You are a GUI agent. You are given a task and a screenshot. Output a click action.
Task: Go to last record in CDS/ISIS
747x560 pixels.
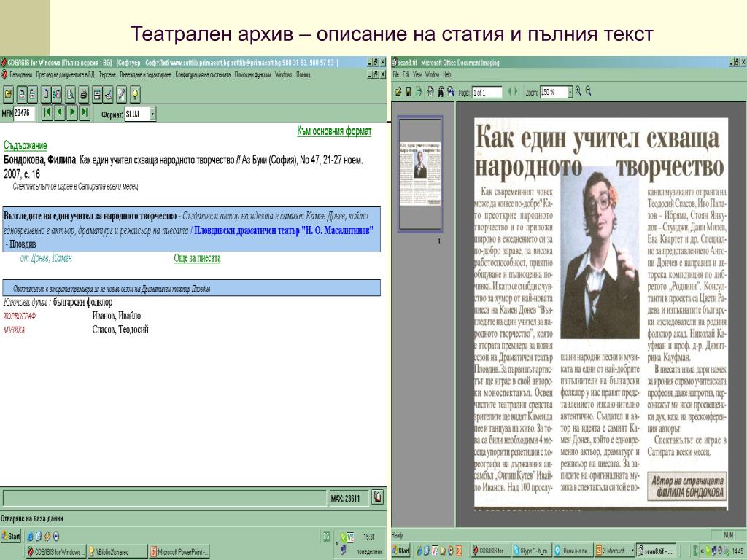(85, 113)
